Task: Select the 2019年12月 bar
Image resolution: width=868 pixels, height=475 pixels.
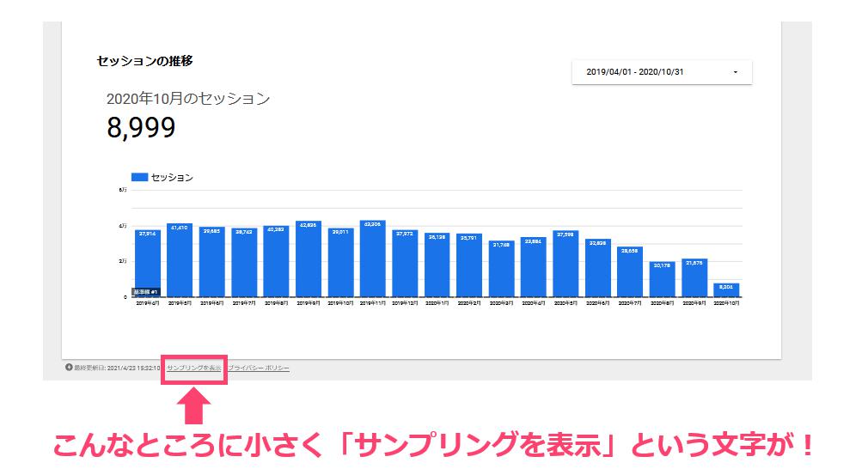Action: point(405,263)
